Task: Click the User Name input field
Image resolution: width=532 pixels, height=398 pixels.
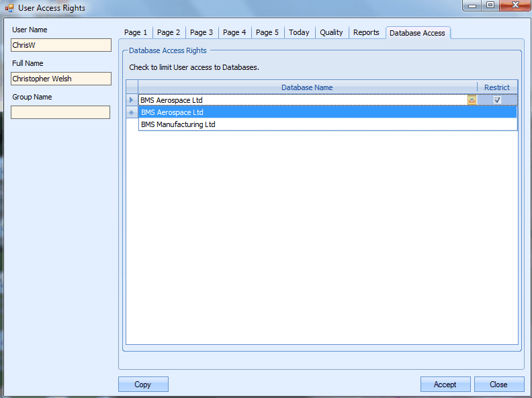Action: (x=60, y=45)
